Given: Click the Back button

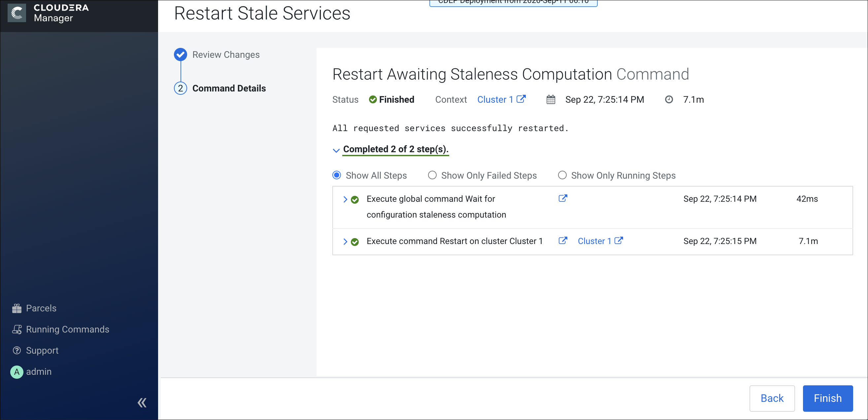Looking at the screenshot, I should [772, 398].
